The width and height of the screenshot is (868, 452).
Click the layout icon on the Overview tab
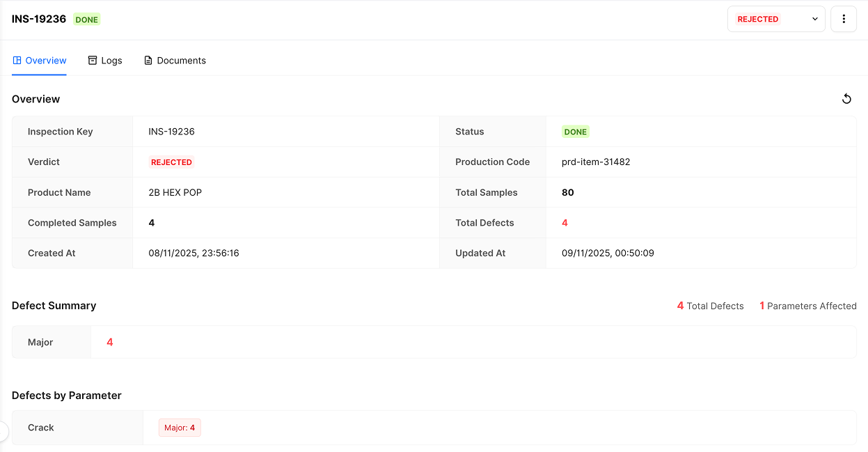(17, 61)
